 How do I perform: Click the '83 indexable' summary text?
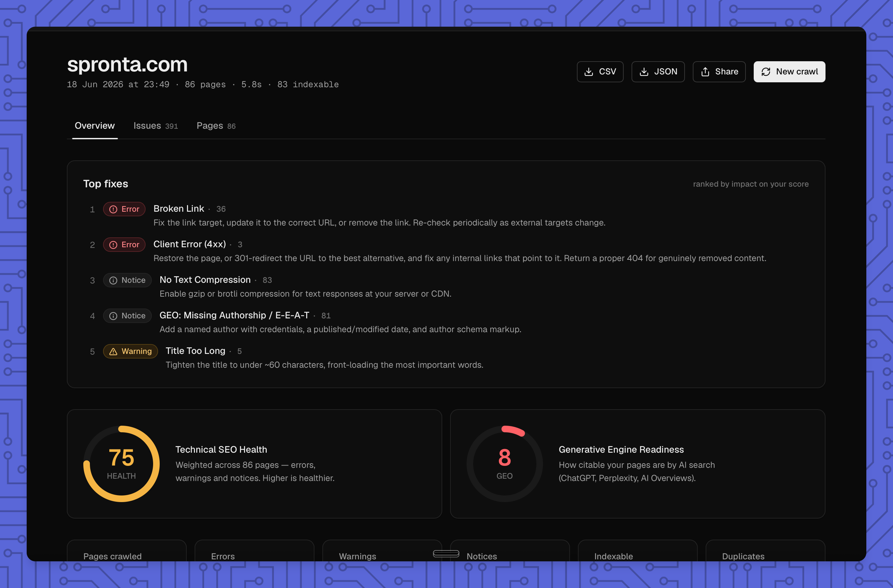click(308, 84)
